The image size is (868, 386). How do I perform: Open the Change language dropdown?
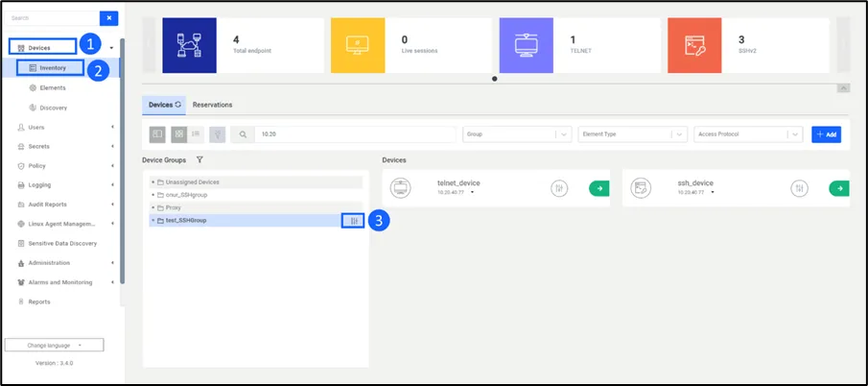click(x=55, y=345)
